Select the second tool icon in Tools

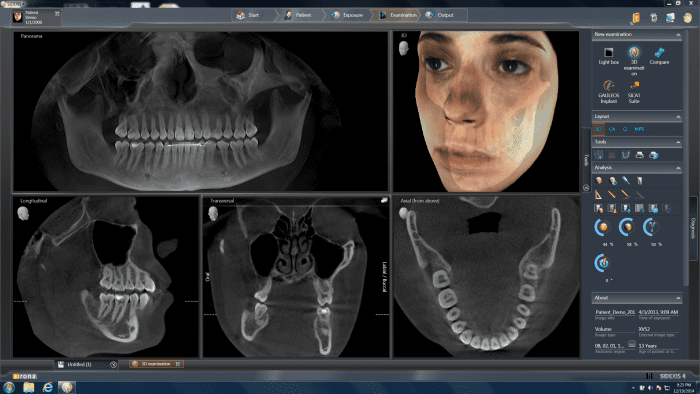(x=612, y=155)
